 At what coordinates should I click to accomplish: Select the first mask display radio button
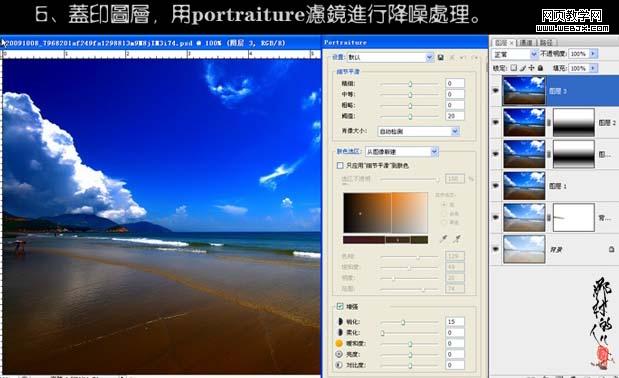444,204
